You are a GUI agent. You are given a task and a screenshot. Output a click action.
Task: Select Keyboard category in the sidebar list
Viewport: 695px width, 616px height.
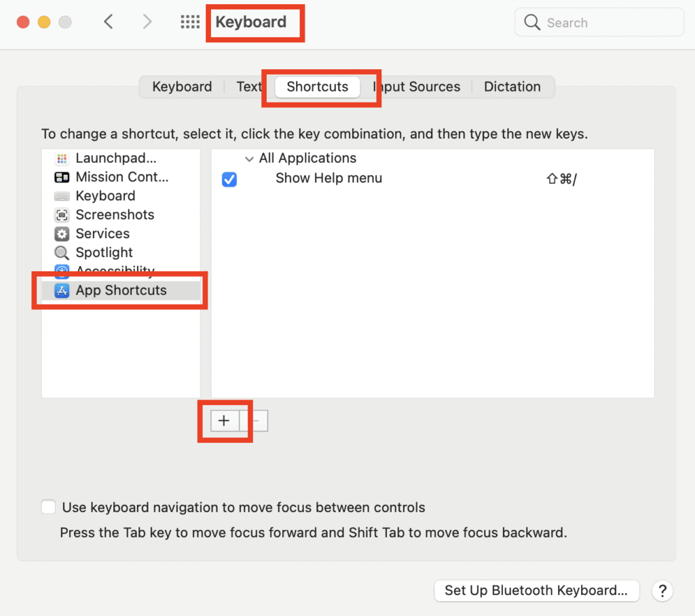coord(121,196)
